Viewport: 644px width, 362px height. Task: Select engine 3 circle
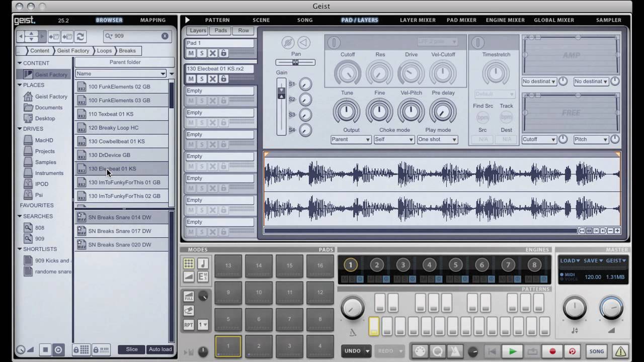403,265
